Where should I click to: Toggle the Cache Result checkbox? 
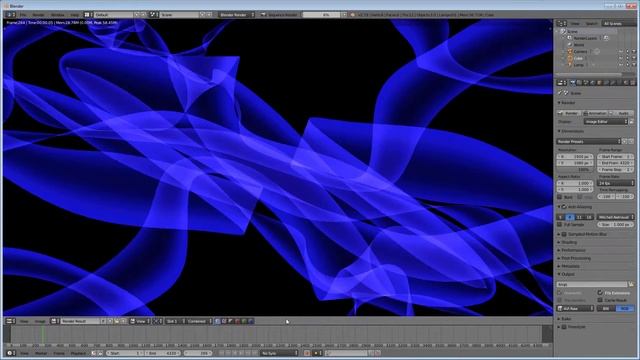[600, 300]
